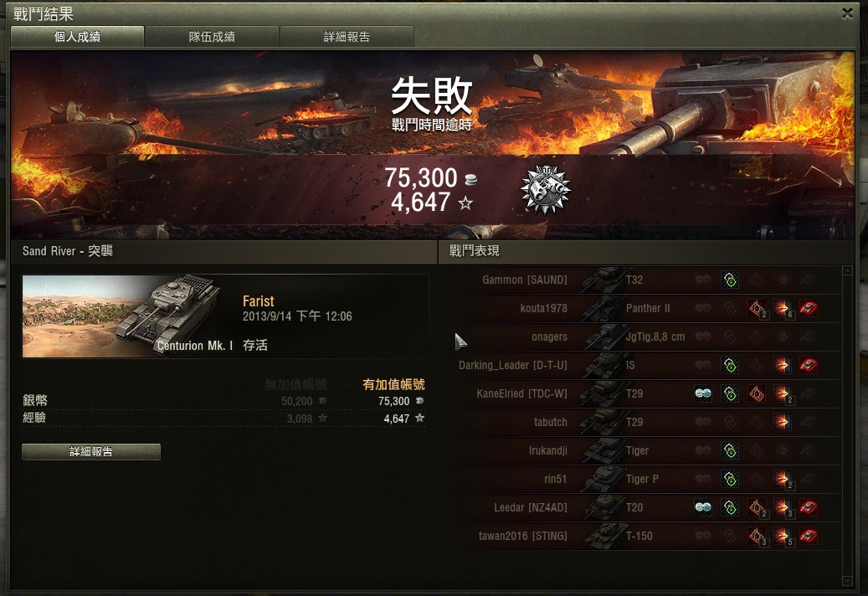Switch to the 隊伍成績 tab

click(212, 37)
